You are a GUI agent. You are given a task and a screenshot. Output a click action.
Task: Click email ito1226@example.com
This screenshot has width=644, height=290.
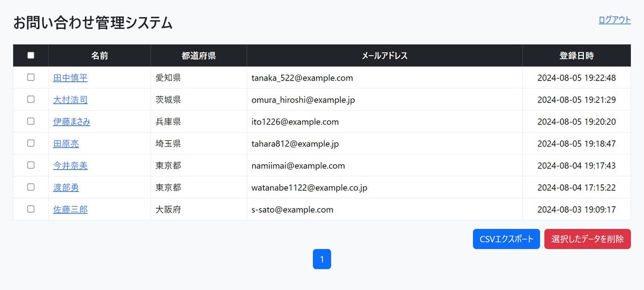pos(295,122)
